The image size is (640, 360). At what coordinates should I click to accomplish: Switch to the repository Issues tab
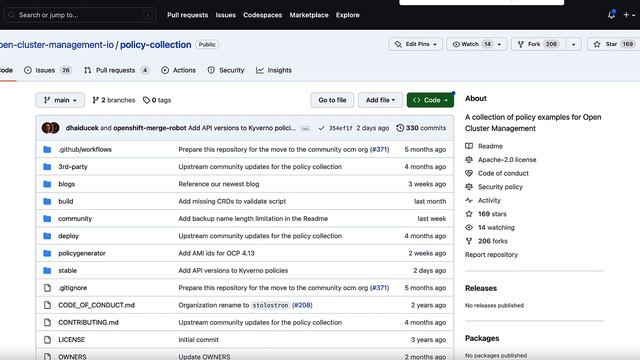point(48,70)
